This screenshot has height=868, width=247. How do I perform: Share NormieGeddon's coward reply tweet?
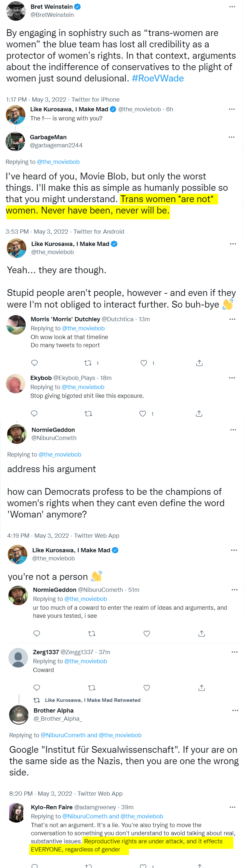tap(202, 633)
